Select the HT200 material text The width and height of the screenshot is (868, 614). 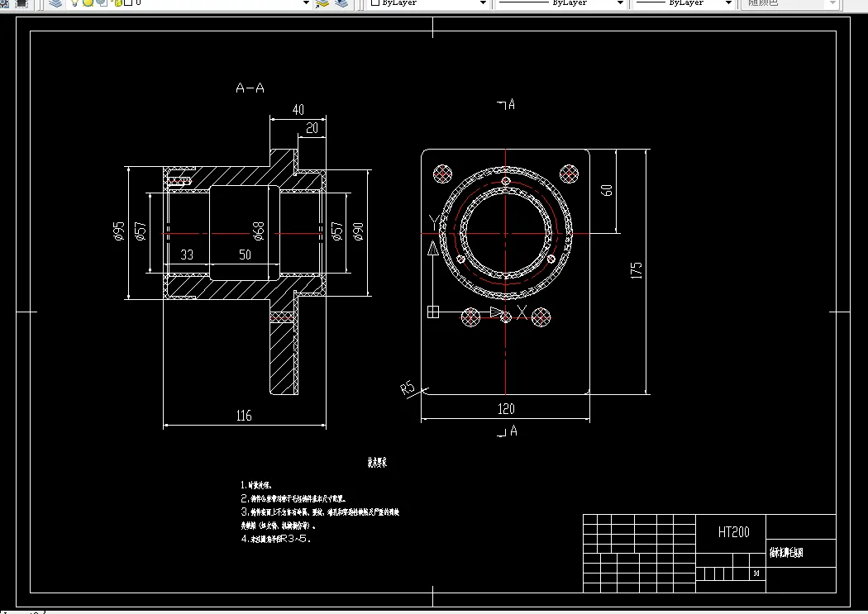(733, 532)
